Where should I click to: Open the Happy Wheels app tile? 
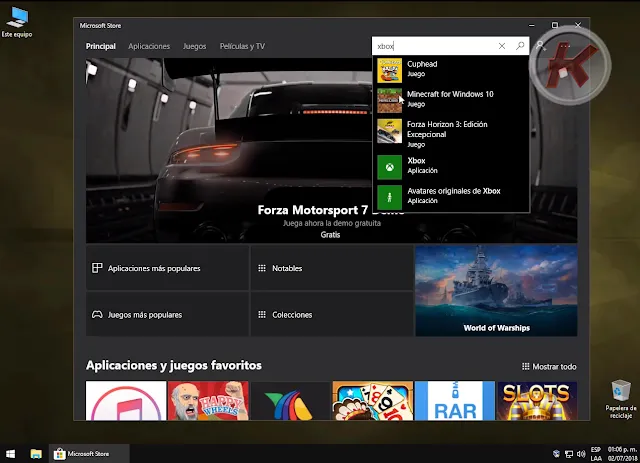pyautogui.click(x=208, y=401)
